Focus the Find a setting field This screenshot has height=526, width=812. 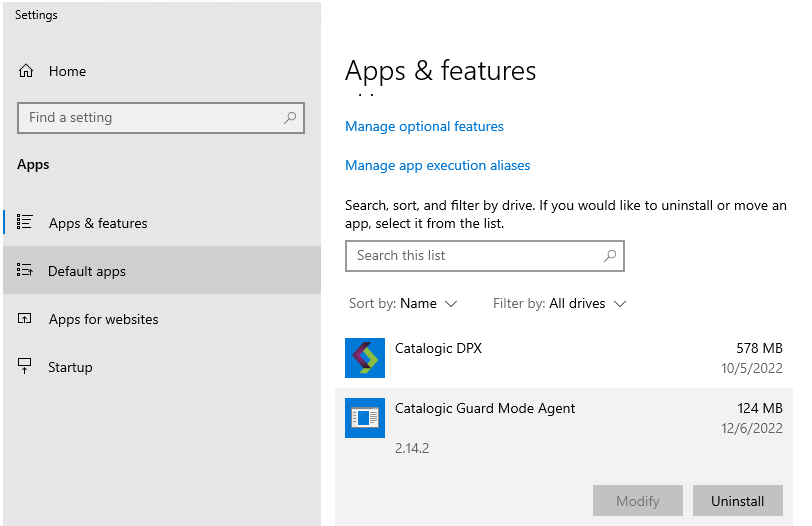click(150, 118)
